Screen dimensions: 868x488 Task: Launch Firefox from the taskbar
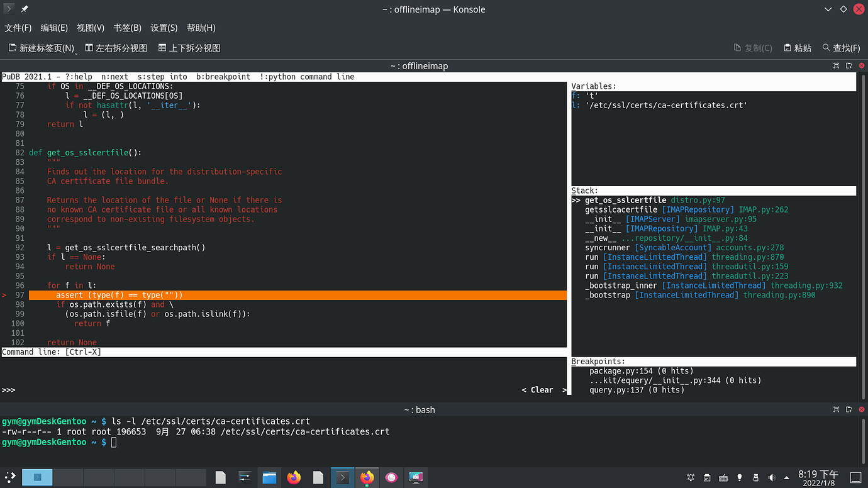(x=294, y=477)
